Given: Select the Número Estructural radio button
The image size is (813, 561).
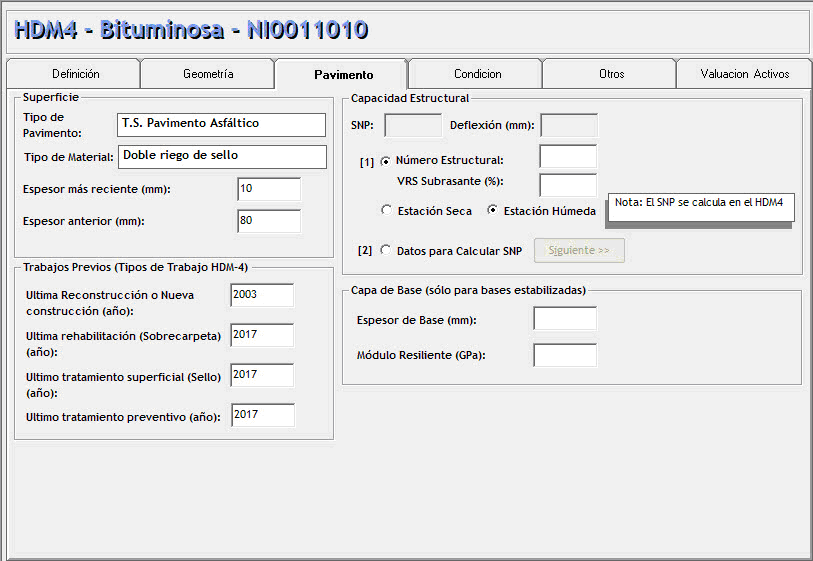Looking at the screenshot, I should [x=386, y=160].
